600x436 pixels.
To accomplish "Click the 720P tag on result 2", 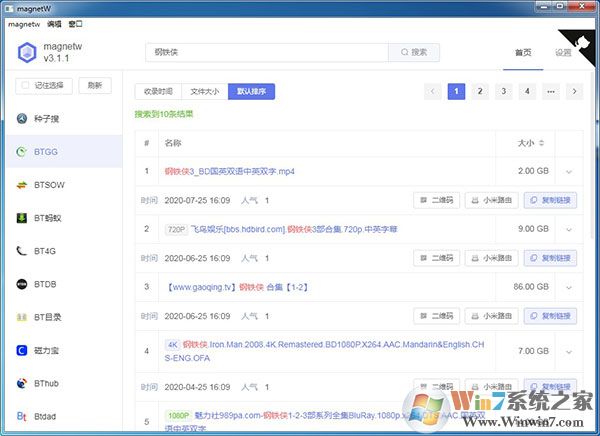I will (x=176, y=229).
